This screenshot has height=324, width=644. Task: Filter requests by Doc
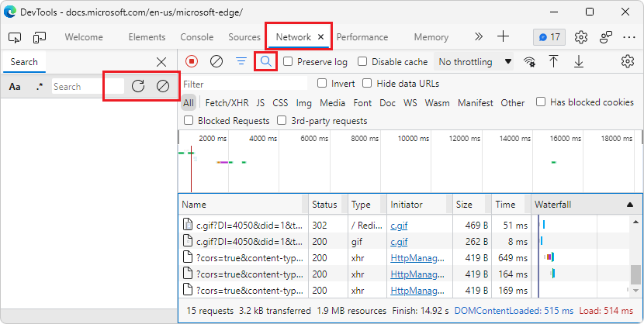[x=387, y=103]
